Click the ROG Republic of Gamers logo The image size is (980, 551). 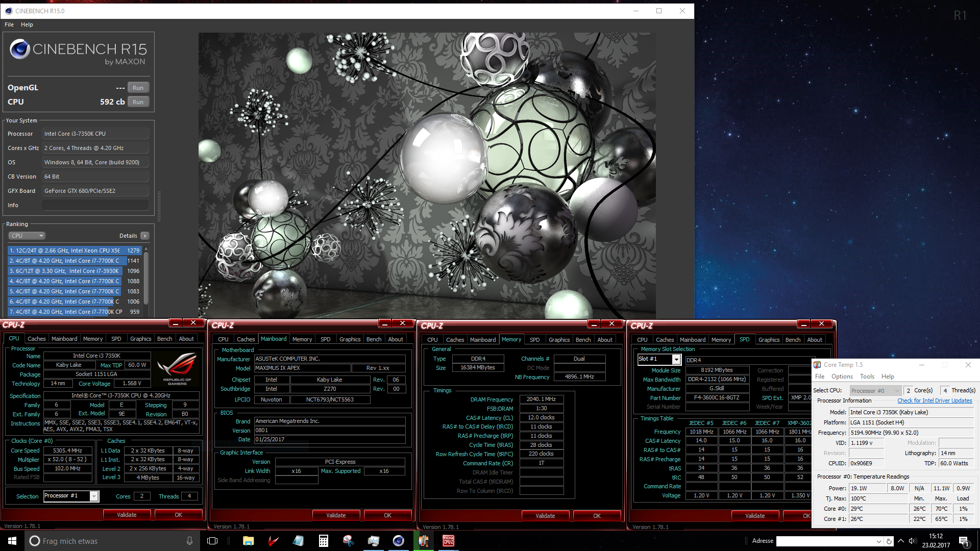coord(177,369)
